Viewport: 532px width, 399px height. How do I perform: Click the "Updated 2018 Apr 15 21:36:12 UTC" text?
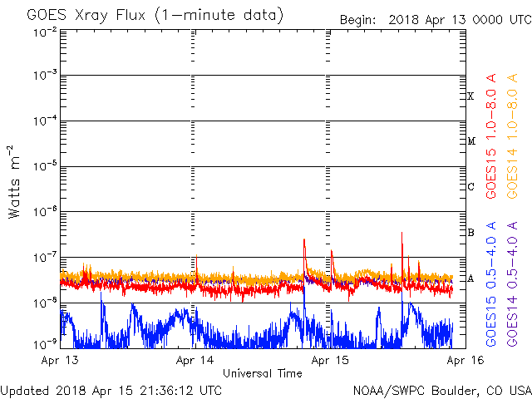click(x=111, y=391)
